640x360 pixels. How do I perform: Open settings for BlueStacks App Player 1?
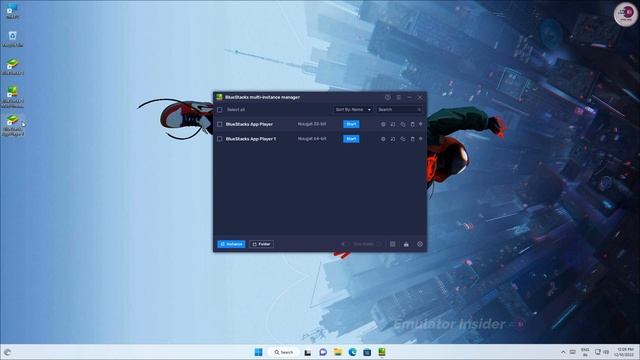click(383, 139)
